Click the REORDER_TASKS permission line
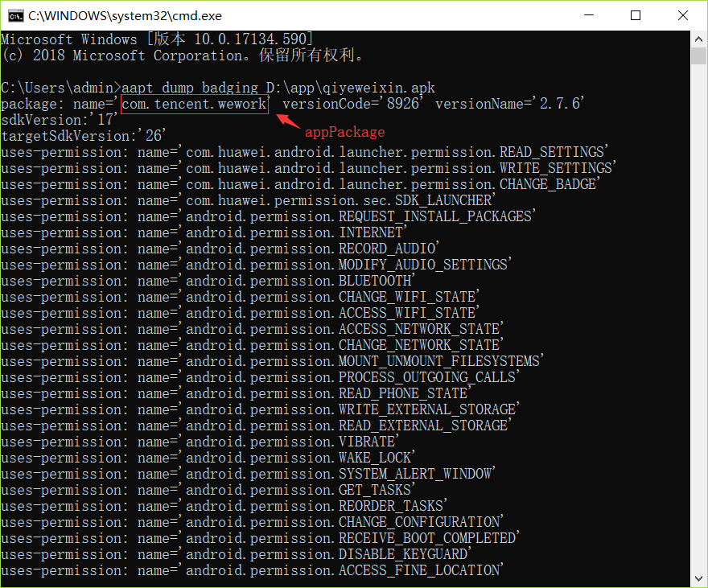The image size is (708, 588). pyautogui.click(x=224, y=506)
